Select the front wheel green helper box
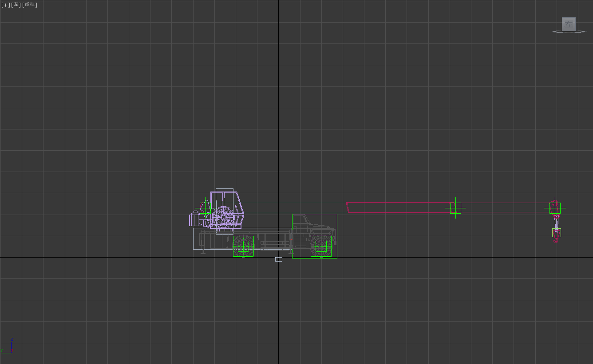 tap(321, 246)
